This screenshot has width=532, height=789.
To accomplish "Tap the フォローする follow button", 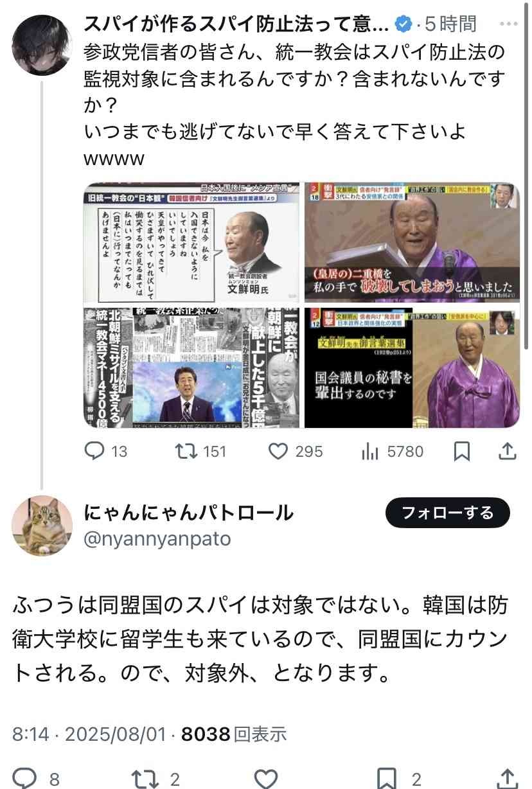I will pyautogui.click(x=448, y=513).
